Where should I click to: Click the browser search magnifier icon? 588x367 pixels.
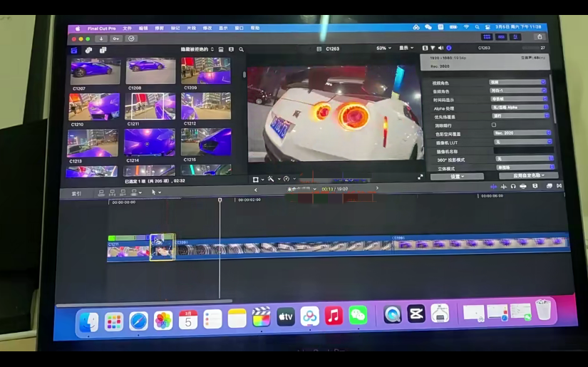coord(242,49)
